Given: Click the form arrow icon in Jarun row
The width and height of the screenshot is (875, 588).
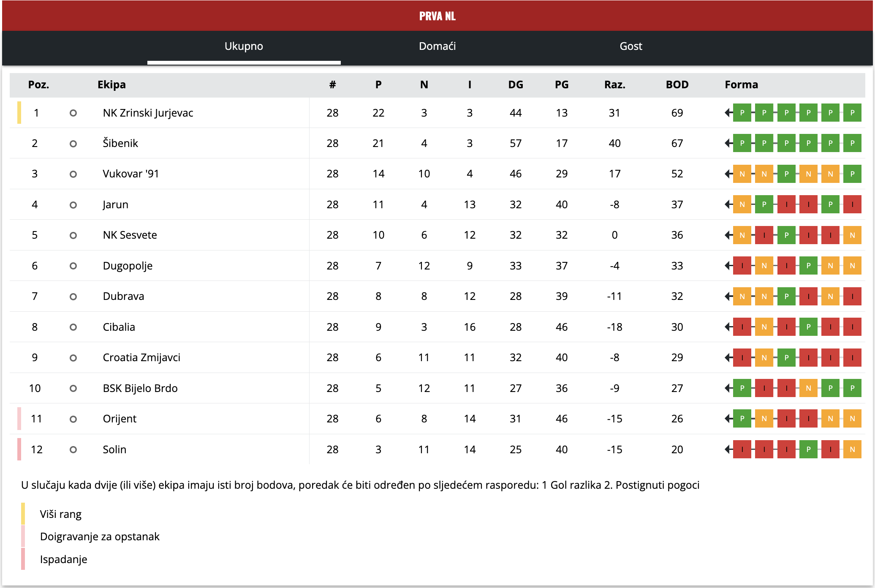Looking at the screenshot, I should point(728,204).
